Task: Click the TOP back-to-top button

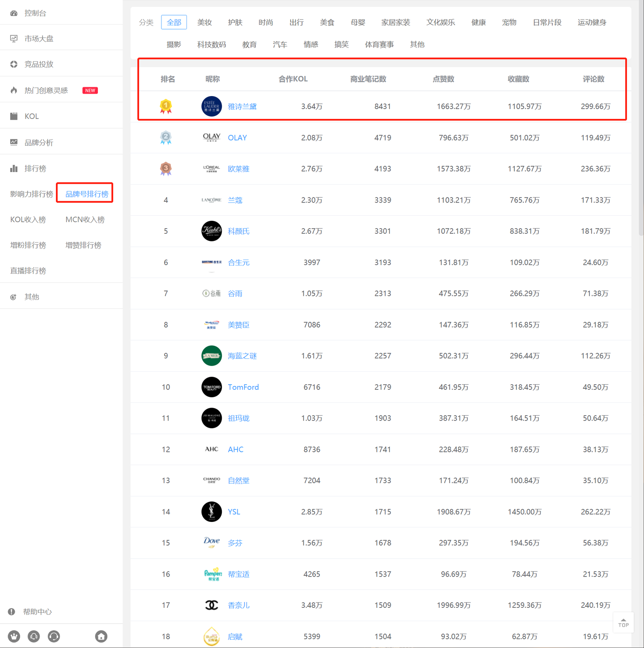Action: tap(623, 623)
